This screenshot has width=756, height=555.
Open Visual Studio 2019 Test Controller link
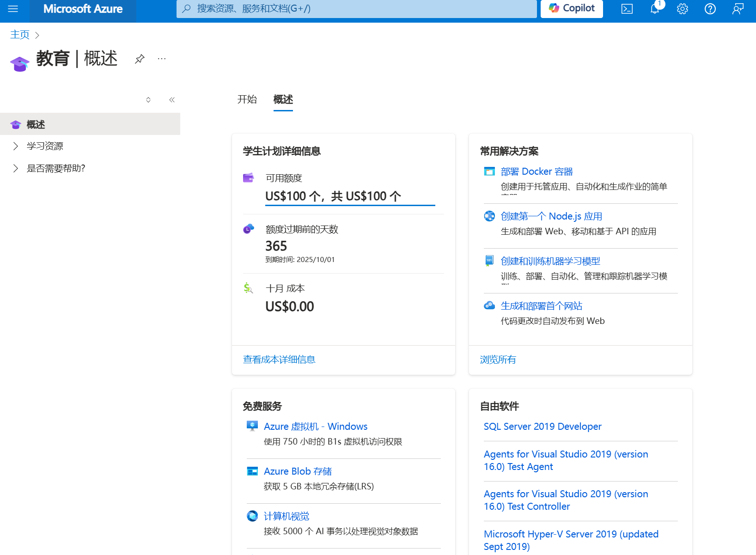(566, 500)
